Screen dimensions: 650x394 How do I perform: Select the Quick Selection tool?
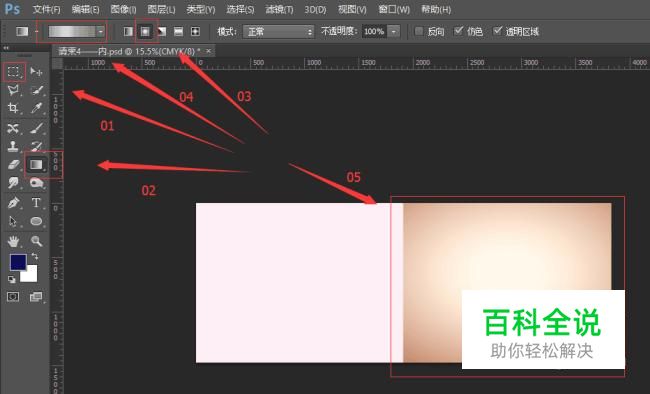coord(36,90)
